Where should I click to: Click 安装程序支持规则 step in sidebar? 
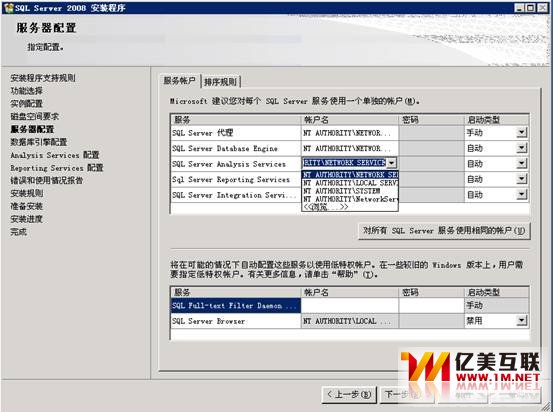(43, 78)
